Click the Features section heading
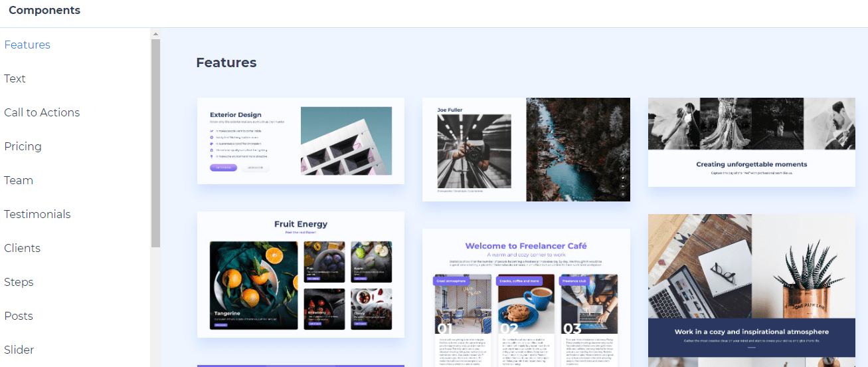Viewport: 868px width, 367px height. click(x=226, y=62)
